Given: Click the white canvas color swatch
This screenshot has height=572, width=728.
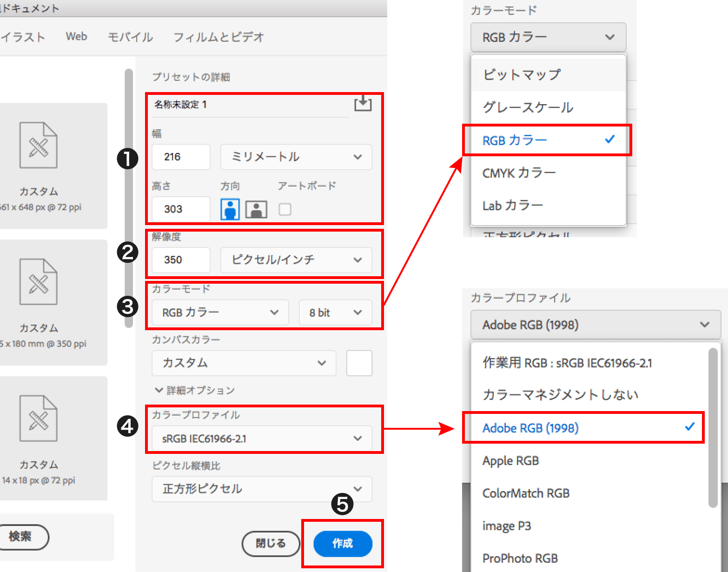Looking at the screenshot, I should coord(359,363).
